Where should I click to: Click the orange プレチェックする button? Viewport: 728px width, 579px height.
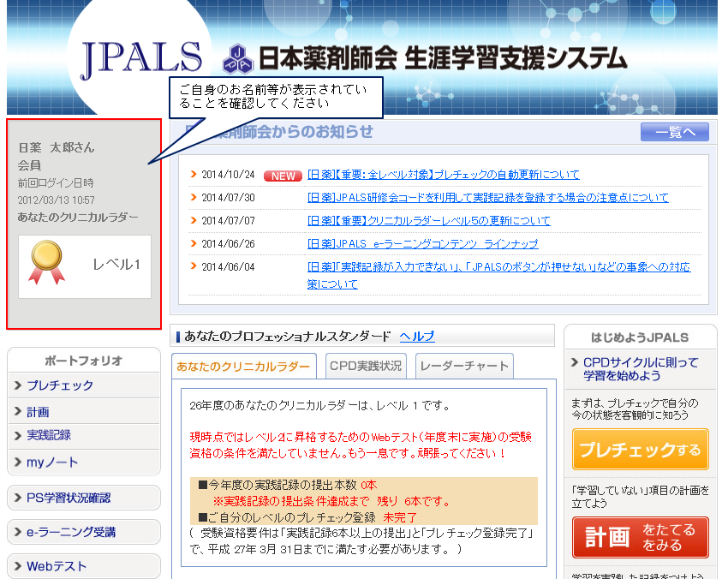point(641,450)
